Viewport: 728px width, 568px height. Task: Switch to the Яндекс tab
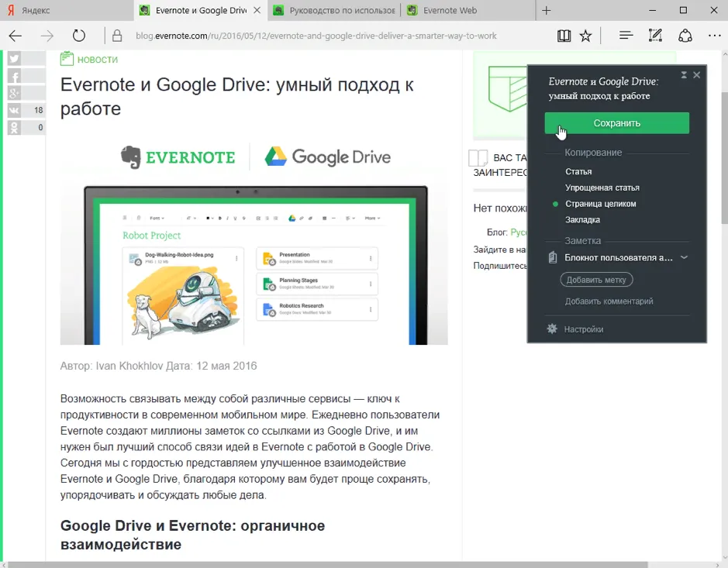pyautogui.click(x=67, y=10)
